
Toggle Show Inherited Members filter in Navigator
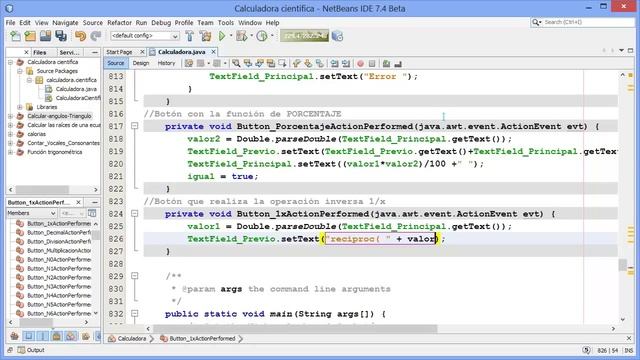(x=14, y=336)
